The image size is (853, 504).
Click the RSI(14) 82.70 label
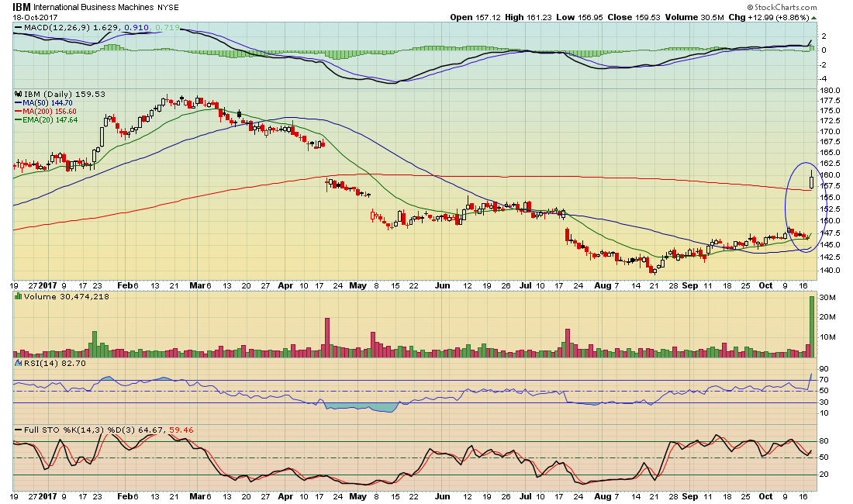[55, 363]
